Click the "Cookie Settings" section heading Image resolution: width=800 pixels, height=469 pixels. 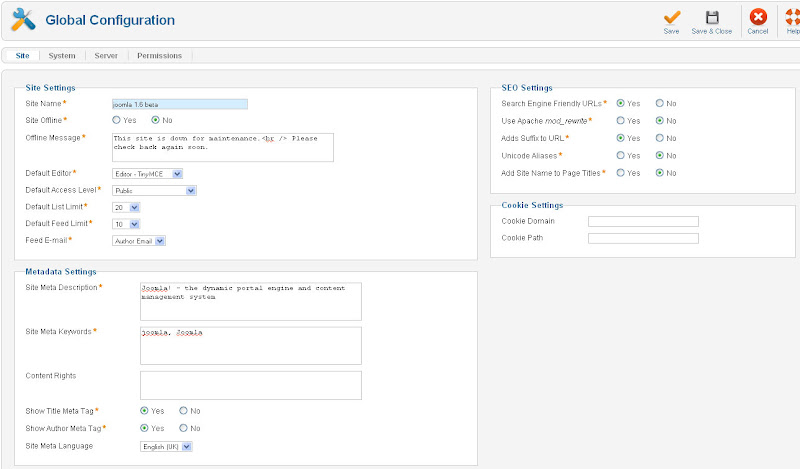tap(532, 205)
